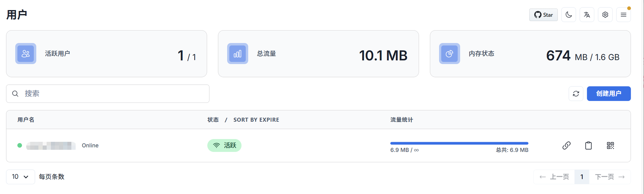Click the 创建用户 button

[x=608, y=94]
